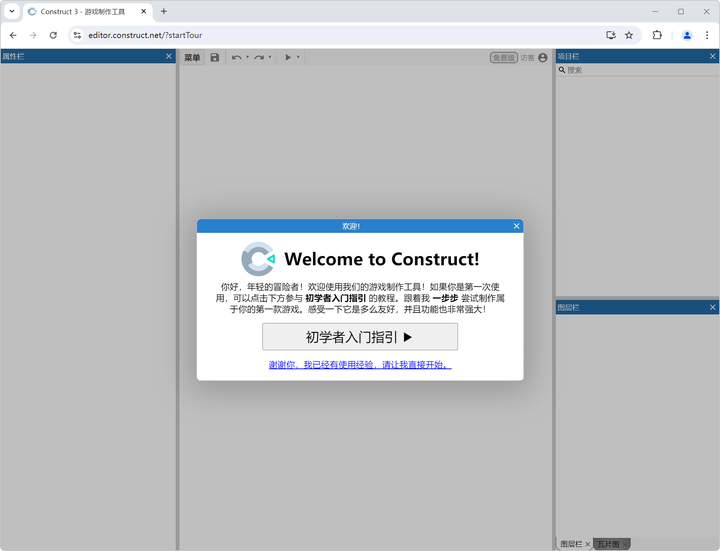This screenshot has height=551, width=720.
Task: Open the undo history dropdown arrow
Action: tap(248, 57)
